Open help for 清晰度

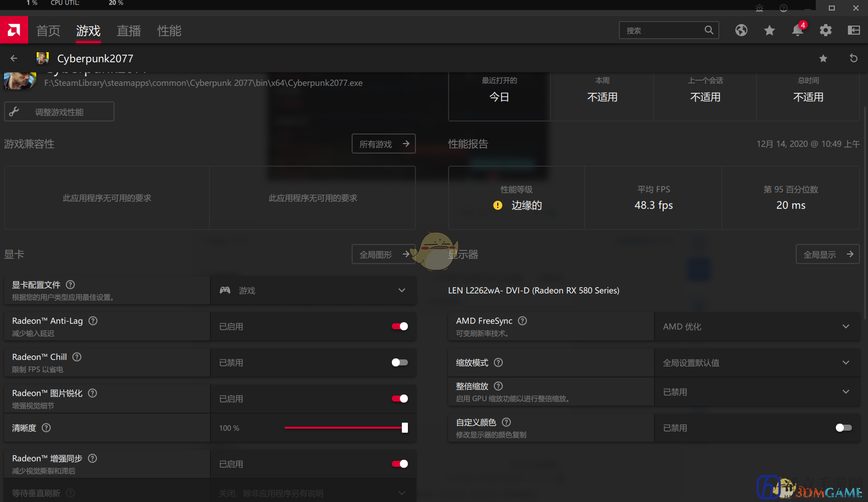(46, 428)
